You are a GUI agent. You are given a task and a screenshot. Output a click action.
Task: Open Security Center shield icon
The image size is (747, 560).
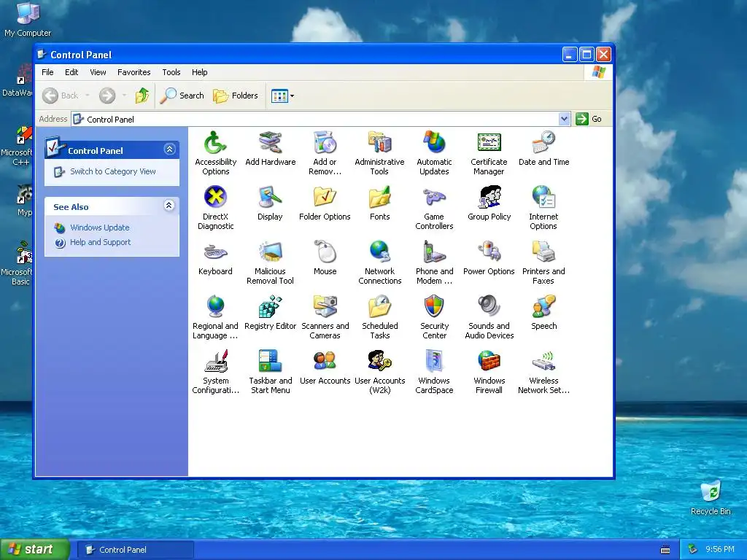(434, 307)
